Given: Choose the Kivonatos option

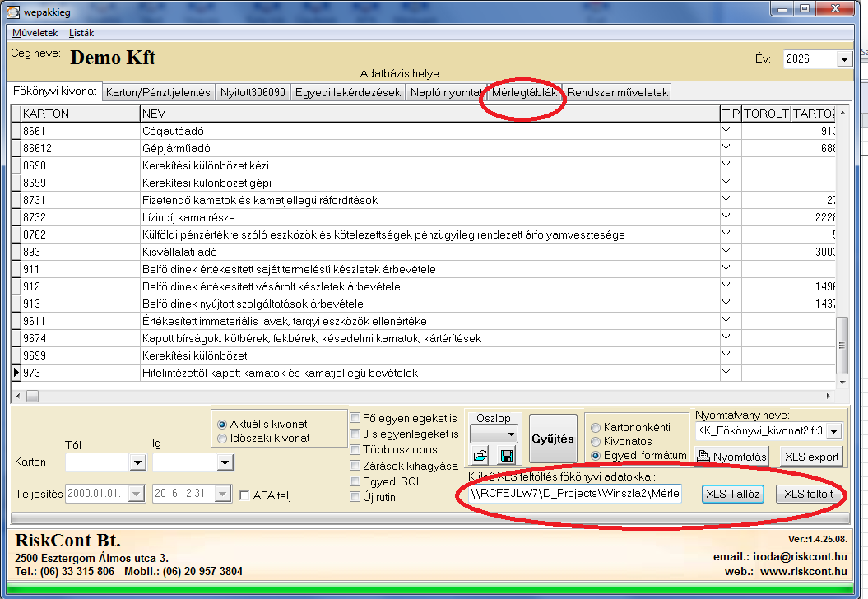Looking at the screenshot, I should (x=596, y=442).
